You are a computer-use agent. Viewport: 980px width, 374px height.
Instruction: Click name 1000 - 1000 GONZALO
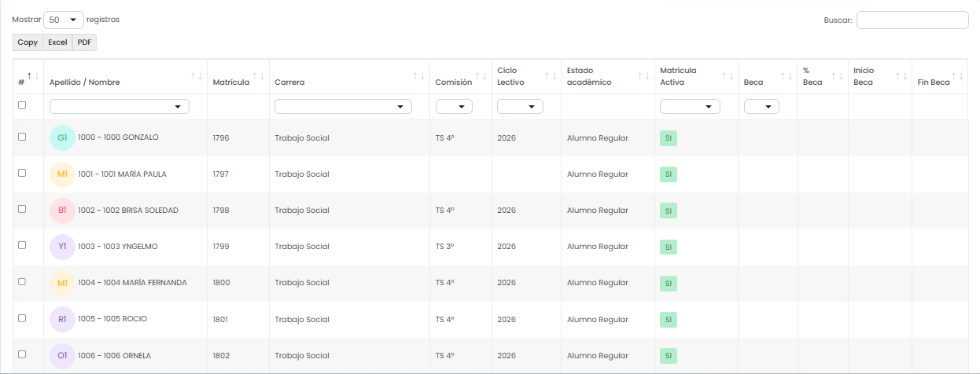[x=118, y=137]
